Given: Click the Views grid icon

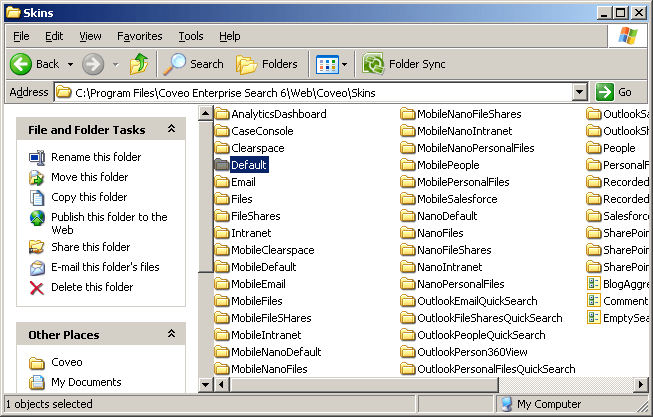Looking at the screenshot, I should pyautogui.click(x=327, y=65).
